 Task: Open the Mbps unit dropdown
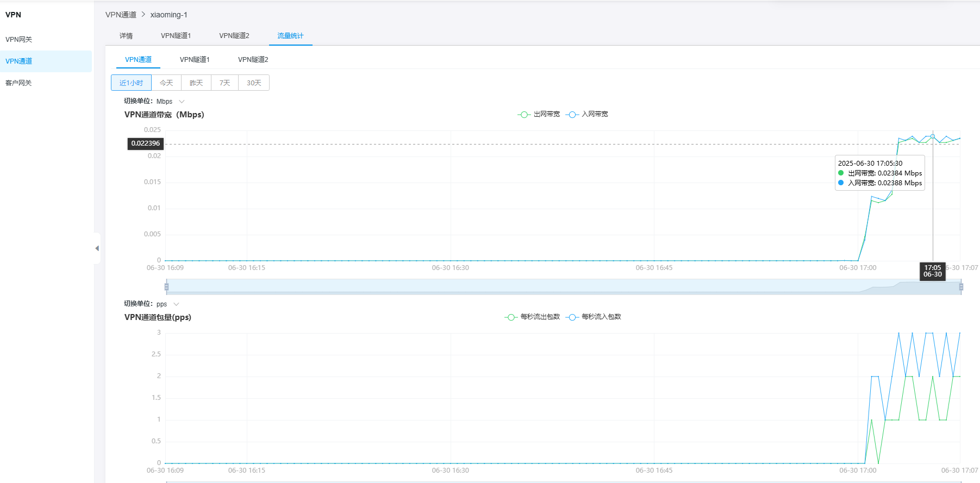coord(171,102)
